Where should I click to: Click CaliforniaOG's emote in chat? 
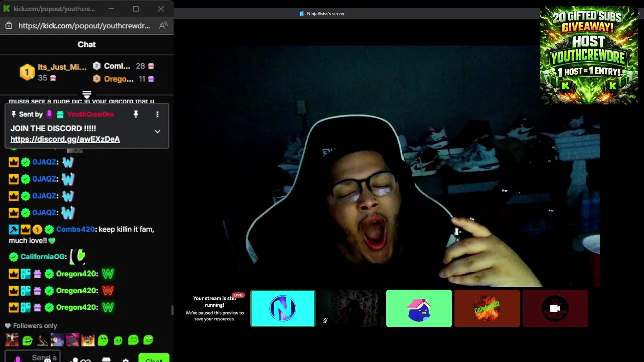(x=77, y=257)
